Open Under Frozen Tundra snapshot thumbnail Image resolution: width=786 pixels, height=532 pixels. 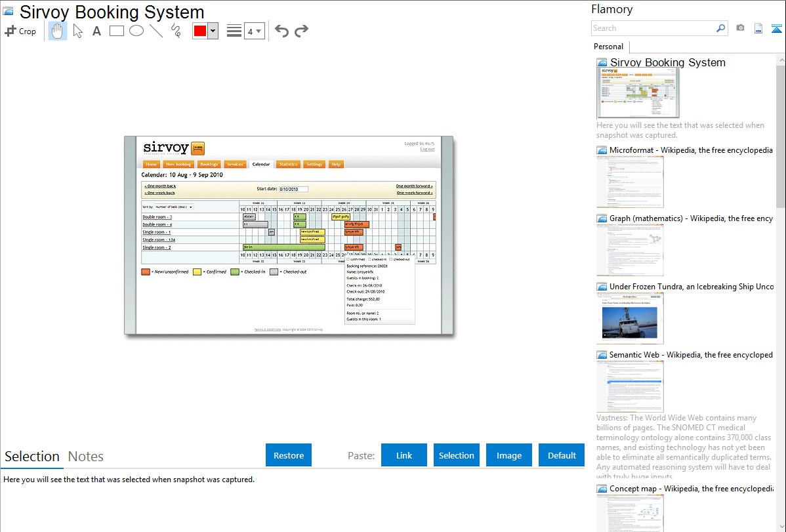click(x=630, y=318)
